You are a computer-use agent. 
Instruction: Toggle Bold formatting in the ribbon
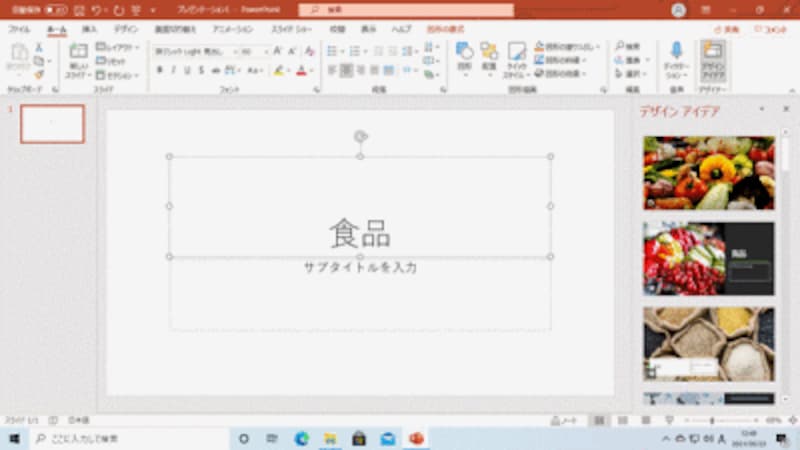(x=160, y=70)
